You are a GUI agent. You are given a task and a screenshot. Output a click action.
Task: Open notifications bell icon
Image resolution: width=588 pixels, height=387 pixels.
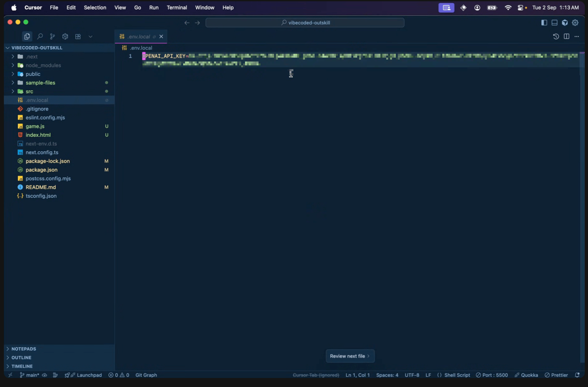(577, 375)
